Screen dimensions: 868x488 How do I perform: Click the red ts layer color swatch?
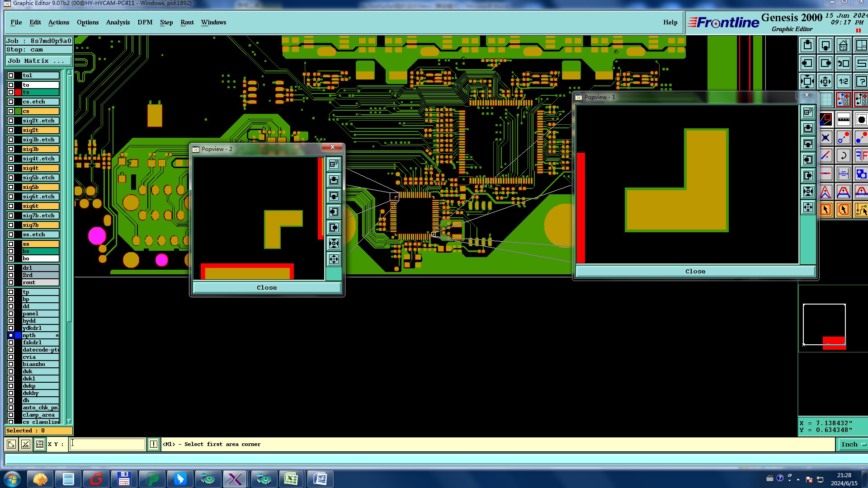click(x=18, y=92)
